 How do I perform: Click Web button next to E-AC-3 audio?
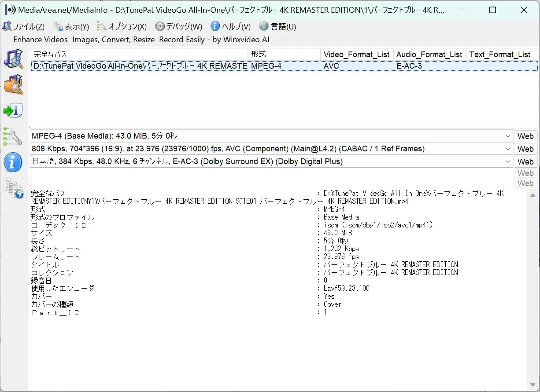pyautogui.click(x=525, y=161)
